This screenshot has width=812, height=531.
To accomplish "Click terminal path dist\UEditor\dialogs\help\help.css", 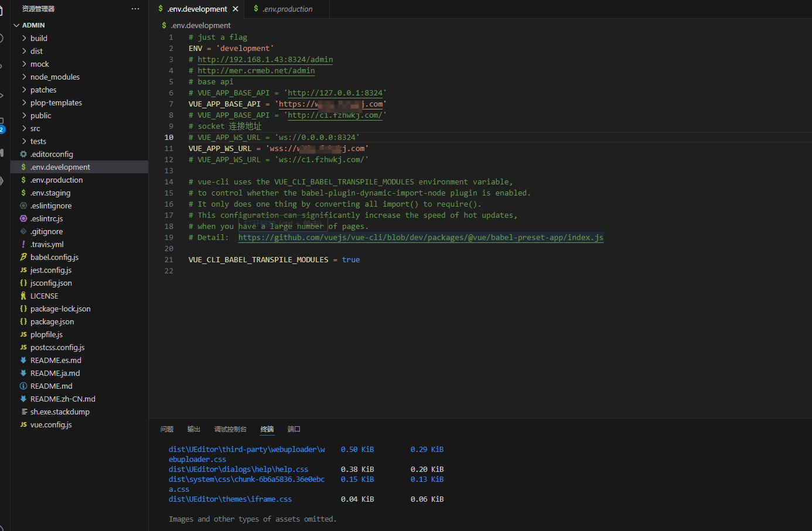I will tap(238, 470).
